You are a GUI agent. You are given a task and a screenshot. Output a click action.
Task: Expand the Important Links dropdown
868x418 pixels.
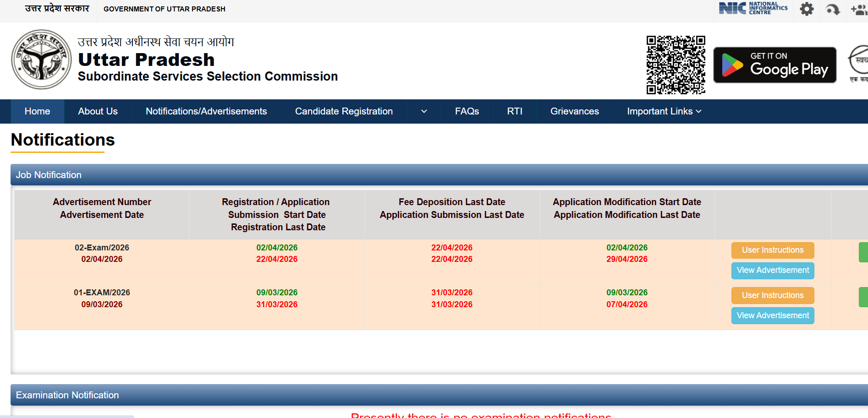[x=664, y=111]
